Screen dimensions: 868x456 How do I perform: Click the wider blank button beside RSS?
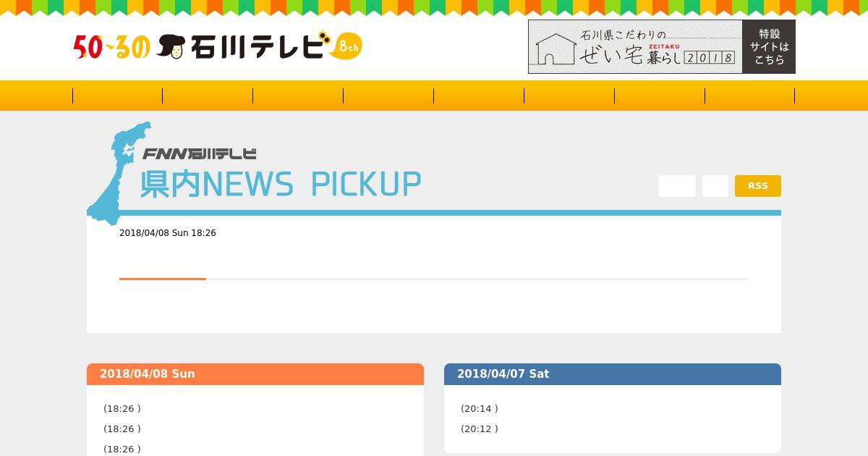[677, 186]
